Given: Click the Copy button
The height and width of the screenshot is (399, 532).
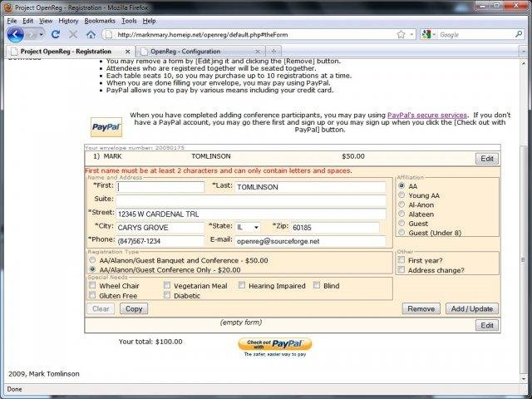Looking at the screenshot, I should click(134, 308).
